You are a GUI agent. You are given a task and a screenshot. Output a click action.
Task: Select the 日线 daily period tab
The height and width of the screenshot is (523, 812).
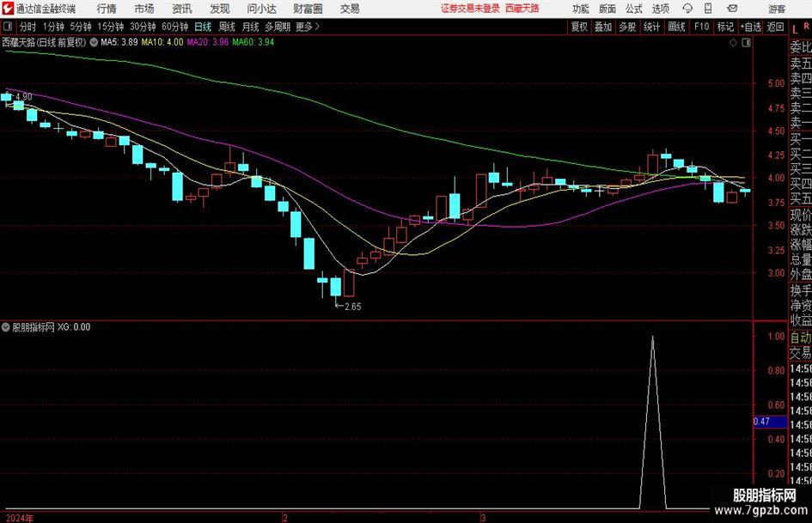(x=203, y=27)
